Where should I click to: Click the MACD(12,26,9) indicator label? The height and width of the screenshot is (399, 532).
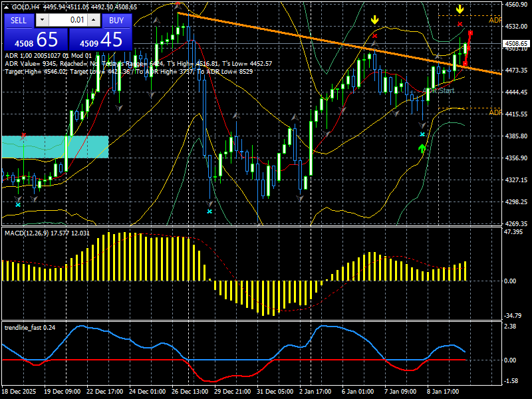[x=47, y=233]
